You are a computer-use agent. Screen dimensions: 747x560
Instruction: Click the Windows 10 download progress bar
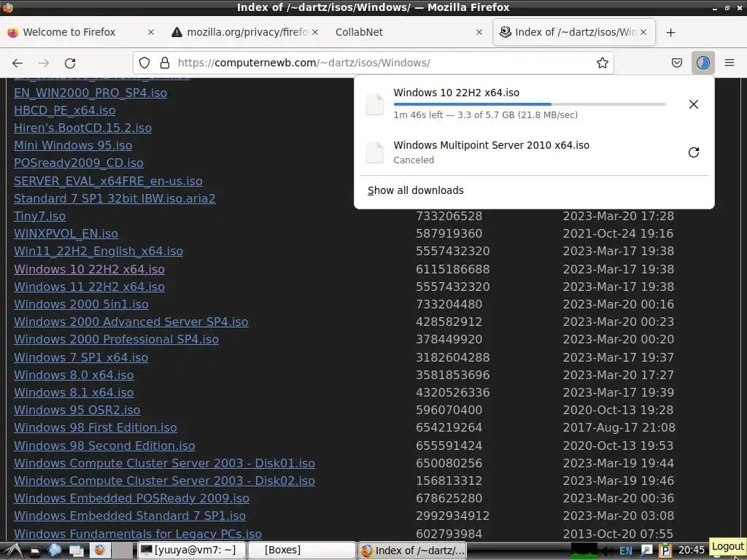pos(530,104)
